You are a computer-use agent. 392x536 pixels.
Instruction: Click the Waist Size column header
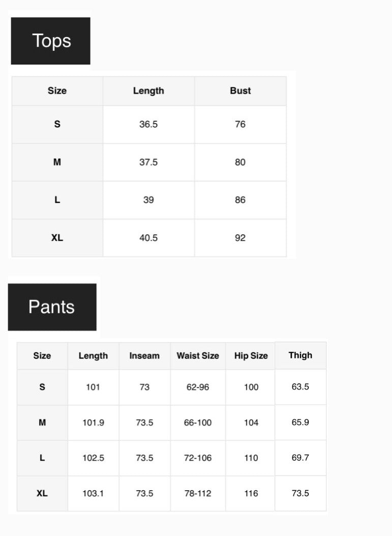coord(198,356)
